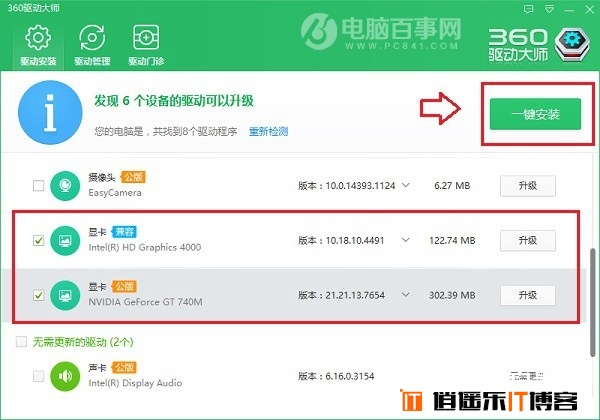Viewport: 600px width, 420px height.
Task: Click the sound card speaker icon
Action: click(65, 376)
